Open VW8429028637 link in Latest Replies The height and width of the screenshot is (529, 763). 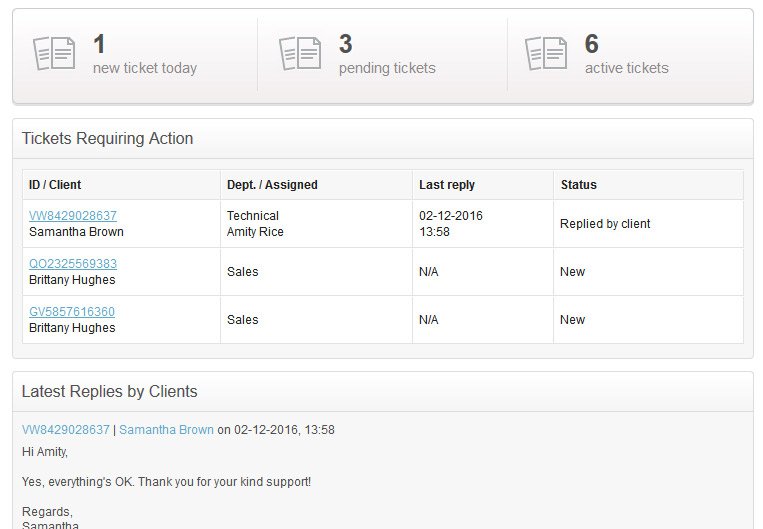(x=66, y=430)
